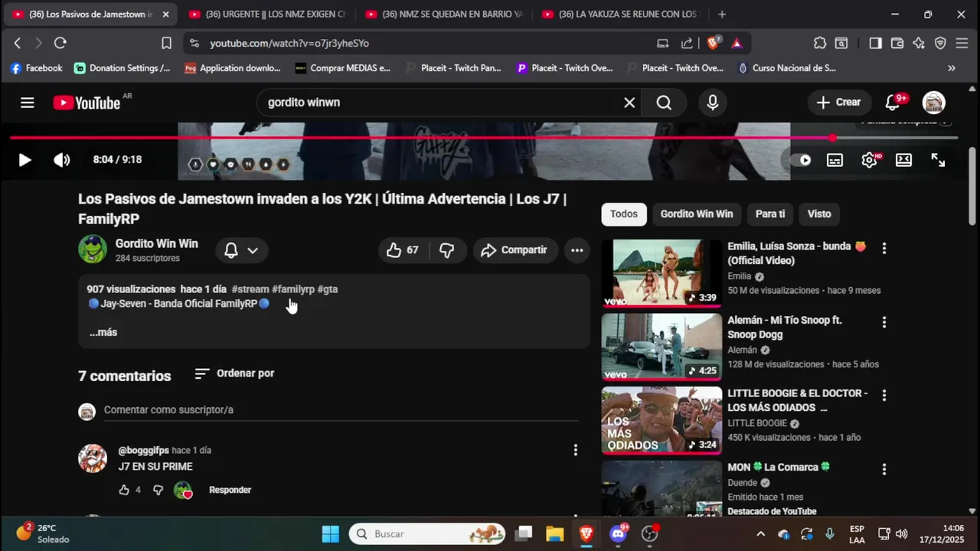Open options for the Emilia bunda video

[884, 249]
